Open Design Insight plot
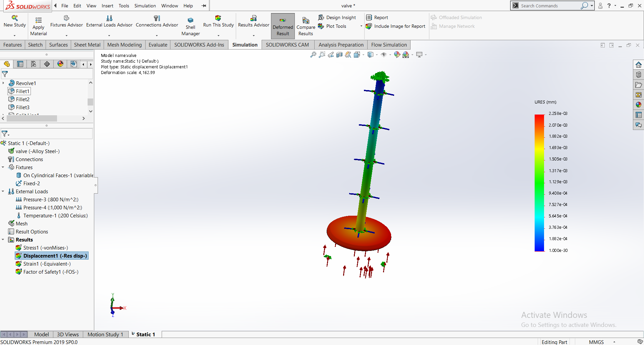The height and width of the screenshot is (345, 644). [x=337, y=17]
